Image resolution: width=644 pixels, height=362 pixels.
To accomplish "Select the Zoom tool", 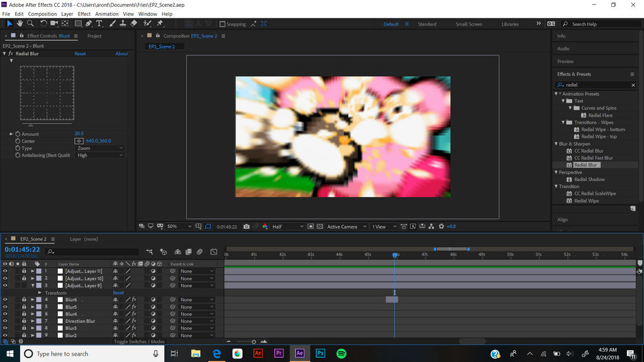I will tap(30, 24).
